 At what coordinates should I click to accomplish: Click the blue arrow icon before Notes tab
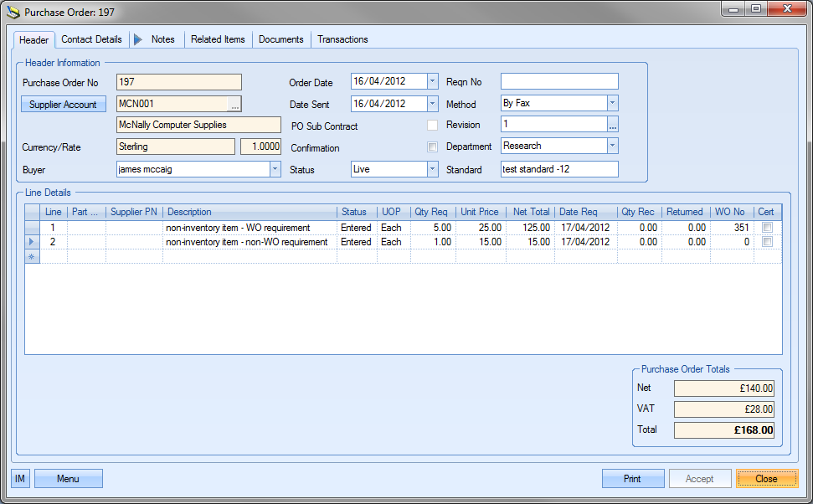click(138, 39)
